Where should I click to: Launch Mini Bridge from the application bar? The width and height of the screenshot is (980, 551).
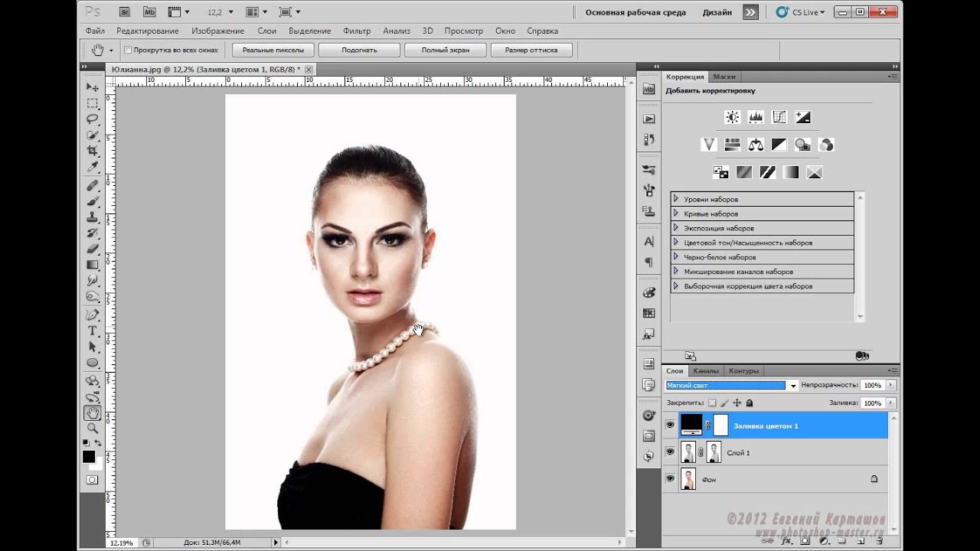tap(149, 11)
